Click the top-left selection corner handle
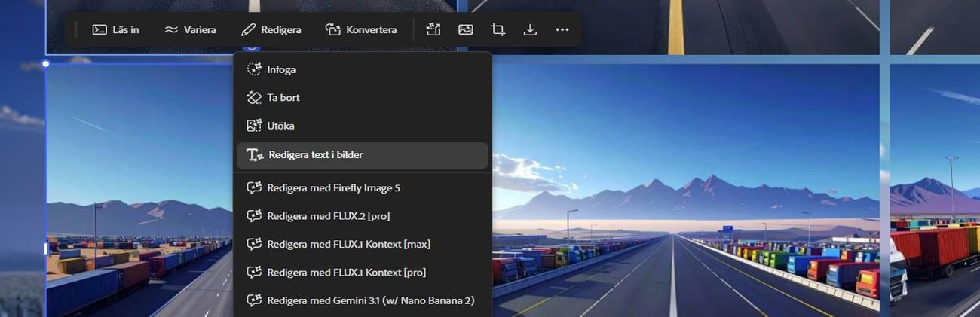Screen dimensions: 980x317 coord(46,64)
